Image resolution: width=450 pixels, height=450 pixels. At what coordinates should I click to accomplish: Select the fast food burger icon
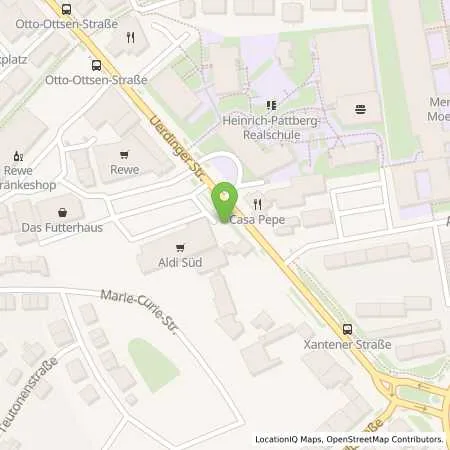pyautogui.click(x=360, y=109)
